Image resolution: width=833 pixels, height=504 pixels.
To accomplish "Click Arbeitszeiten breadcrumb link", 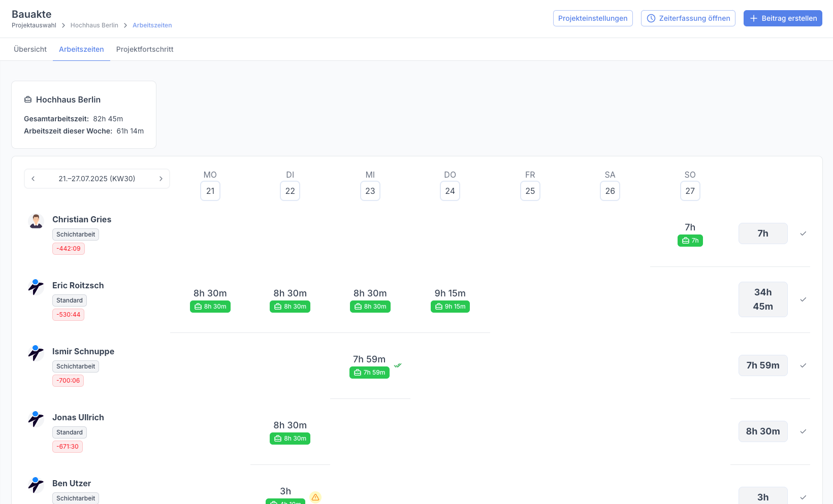I will coord(152,25).
